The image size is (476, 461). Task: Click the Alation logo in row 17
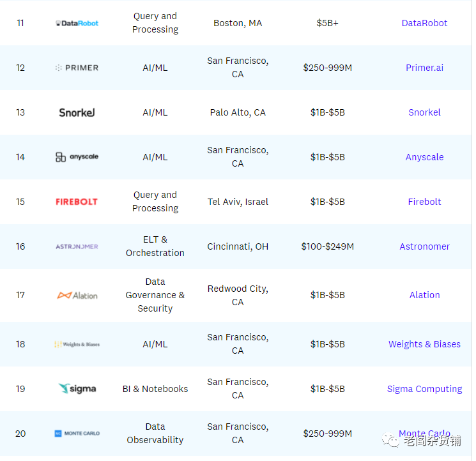point(77,295)
